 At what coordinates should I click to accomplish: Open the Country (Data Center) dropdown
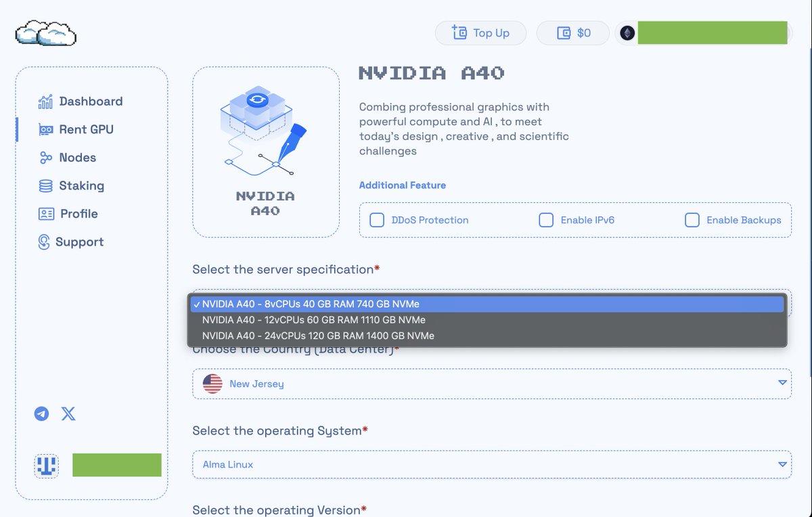tap(491, 383)
